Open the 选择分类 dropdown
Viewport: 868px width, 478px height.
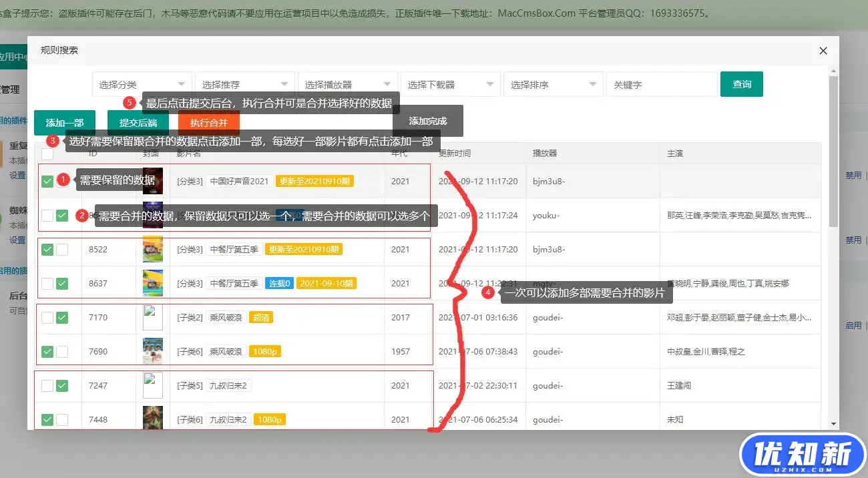[142, 84]
